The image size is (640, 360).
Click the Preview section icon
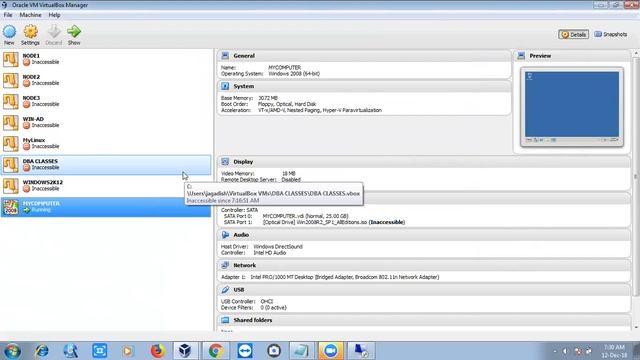coord(521,56)
